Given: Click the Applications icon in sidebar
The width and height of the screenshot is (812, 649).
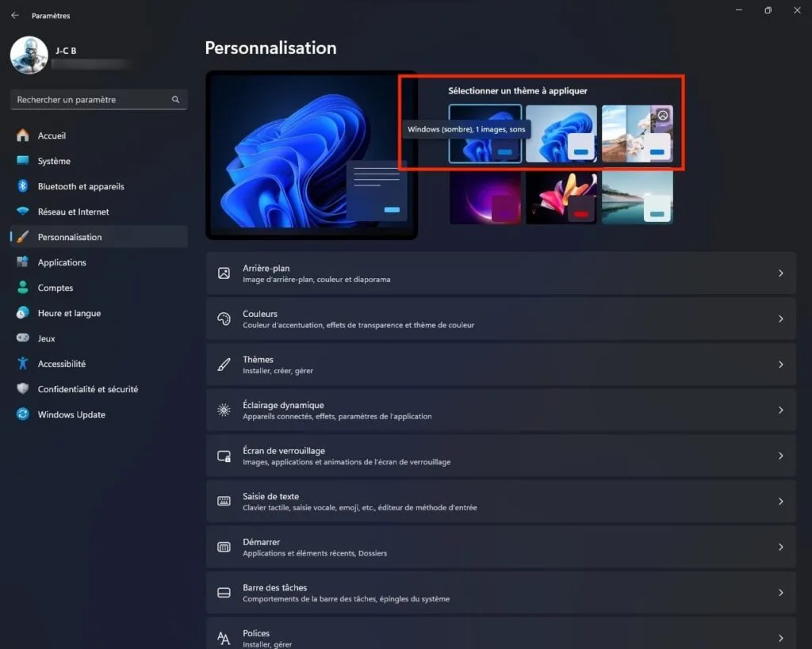Looking at the screenshot, I should pyautogui.click(x=23, y=262).
